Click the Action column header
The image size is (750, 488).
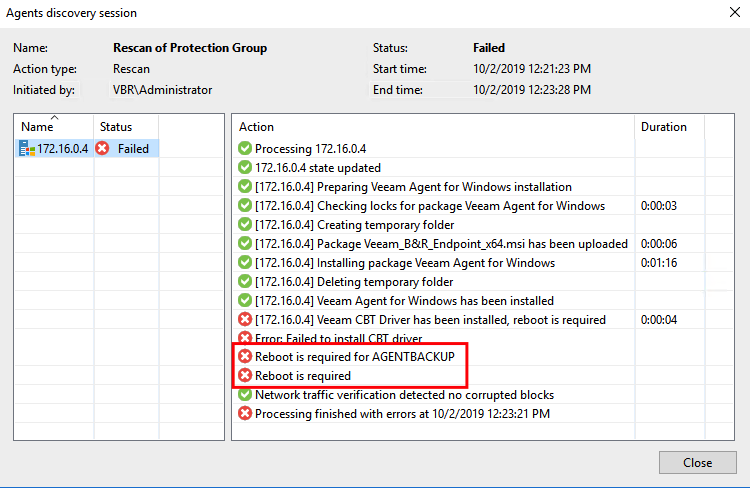pos(257,127)
